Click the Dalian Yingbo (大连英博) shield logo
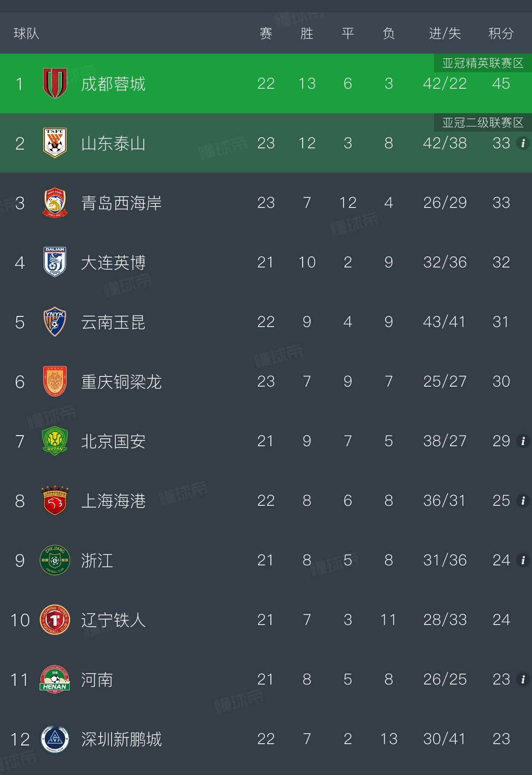The image size is (532, 775). (55, 262)
